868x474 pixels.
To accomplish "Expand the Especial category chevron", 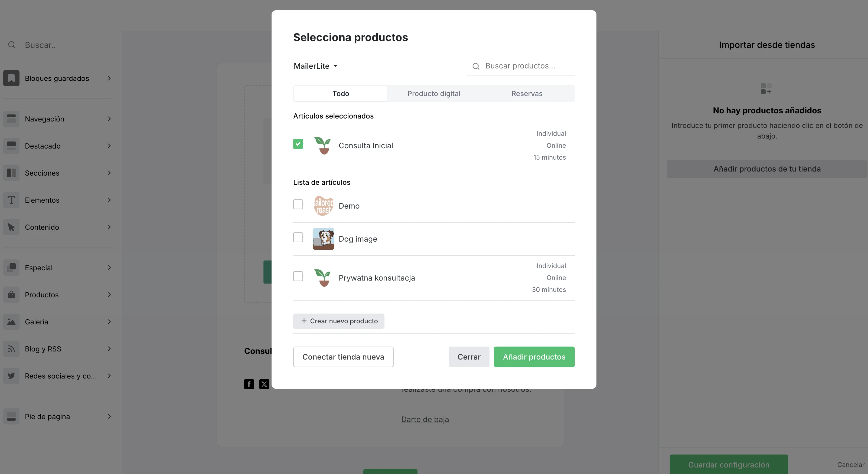I will [x=109, y=268].
